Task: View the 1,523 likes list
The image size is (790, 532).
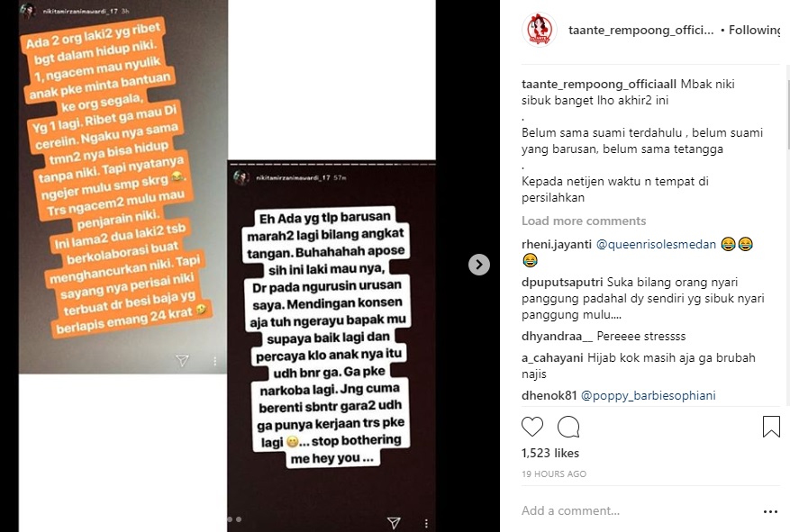Action: point(550,453)
